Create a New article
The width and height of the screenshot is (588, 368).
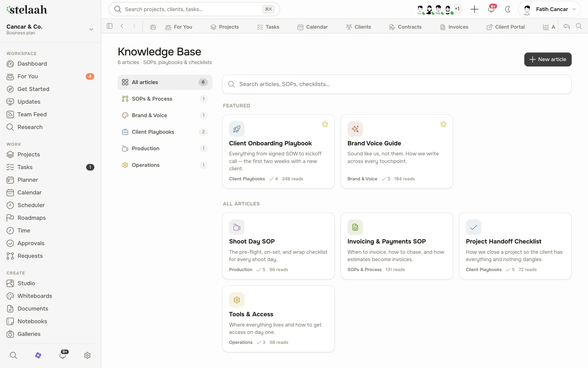click(x=548, y=59)
